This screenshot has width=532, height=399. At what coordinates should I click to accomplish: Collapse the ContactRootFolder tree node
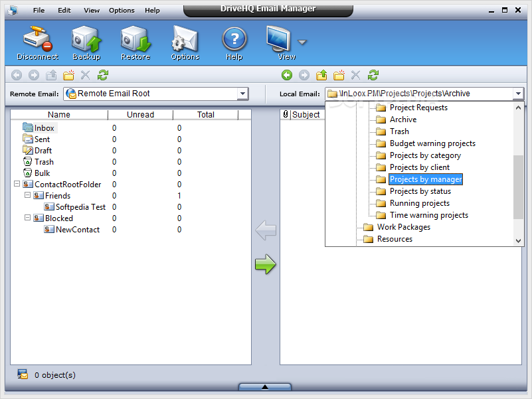pos(17,183)
